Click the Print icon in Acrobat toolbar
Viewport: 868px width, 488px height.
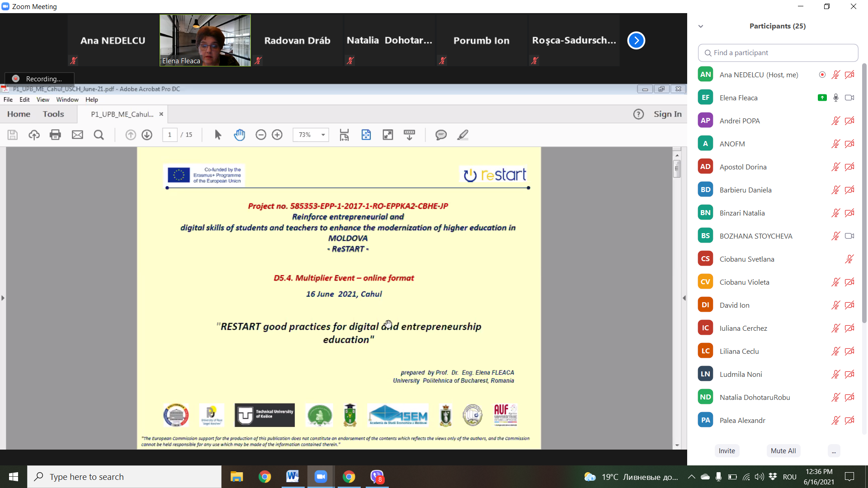click(x=55, y=135)
